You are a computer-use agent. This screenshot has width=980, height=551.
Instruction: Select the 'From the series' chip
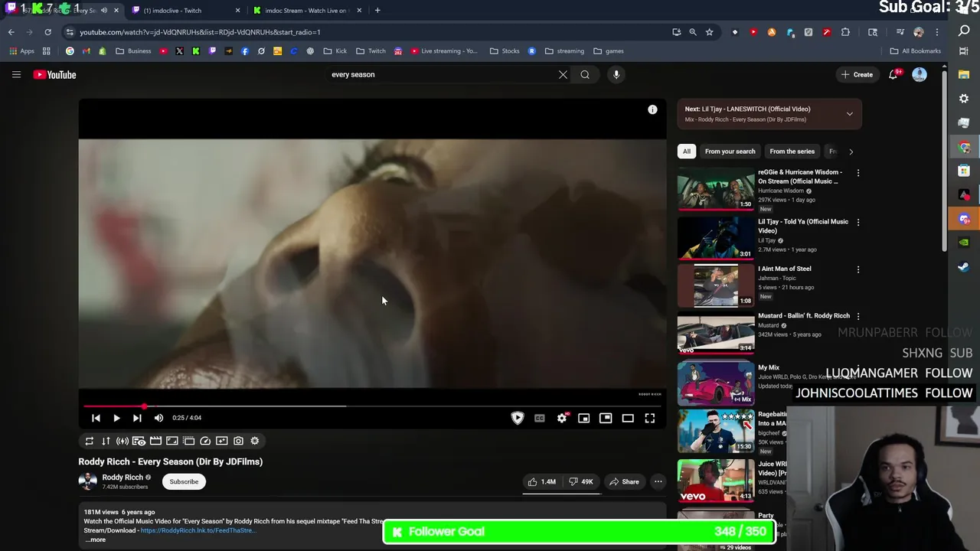pos(792,152)
